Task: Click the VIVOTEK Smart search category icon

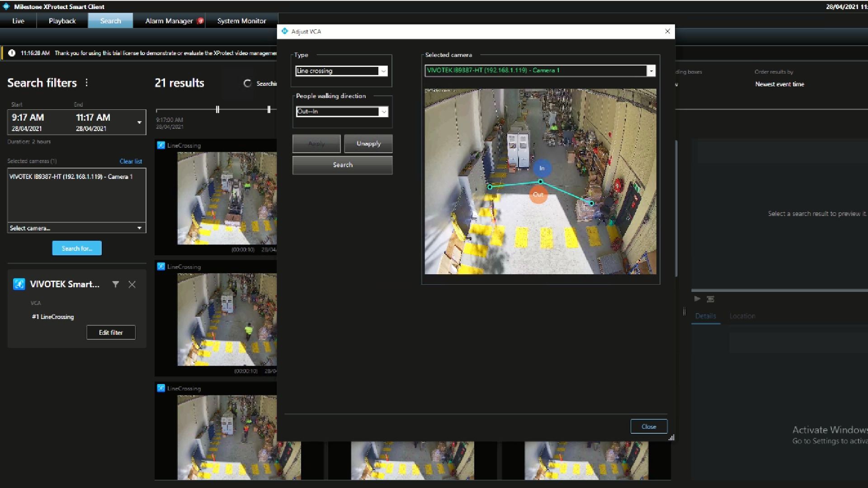Action: click(x=19, y=284)
